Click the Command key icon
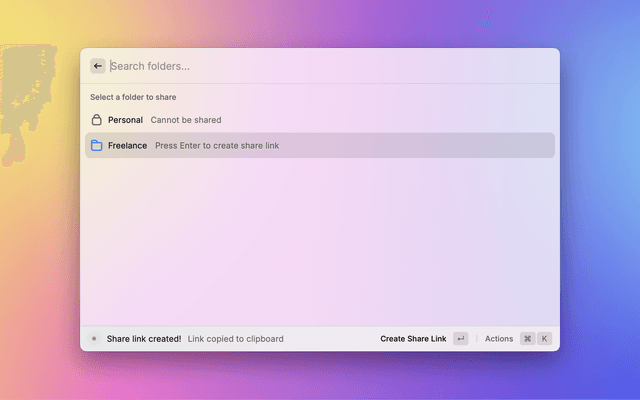The image size is (640, 400). [x=527, y=339]
